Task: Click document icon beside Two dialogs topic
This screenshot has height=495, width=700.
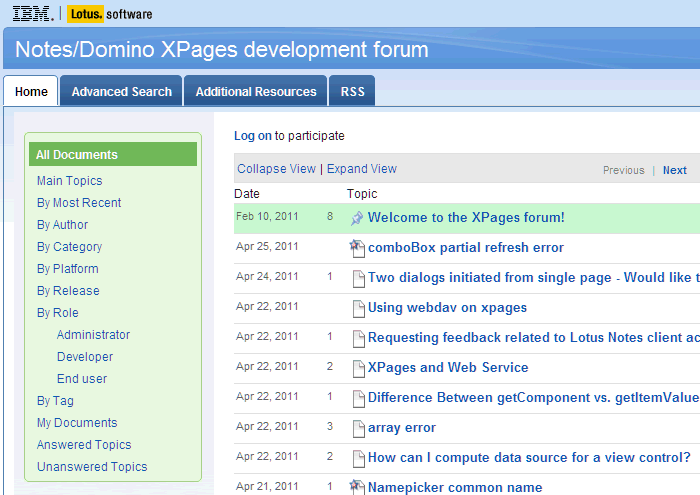Action: (x=358, y=279)
